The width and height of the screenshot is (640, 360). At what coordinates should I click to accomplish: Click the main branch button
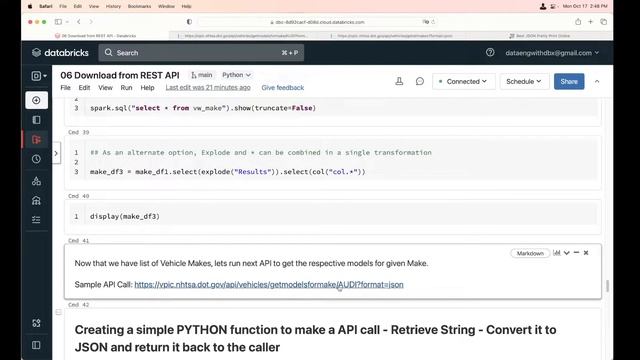point(202,75)
